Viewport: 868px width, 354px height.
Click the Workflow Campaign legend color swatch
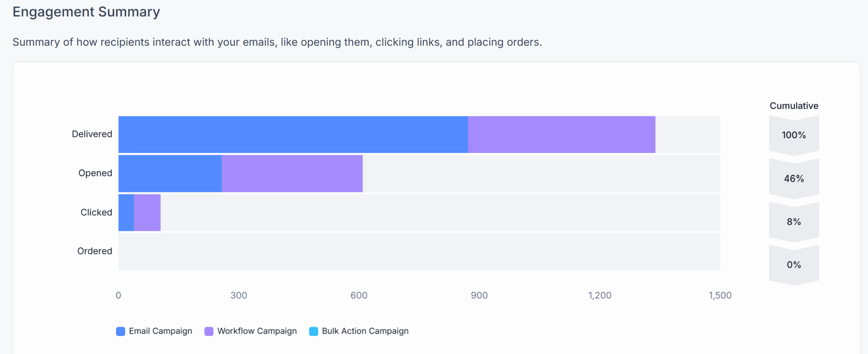209,331
